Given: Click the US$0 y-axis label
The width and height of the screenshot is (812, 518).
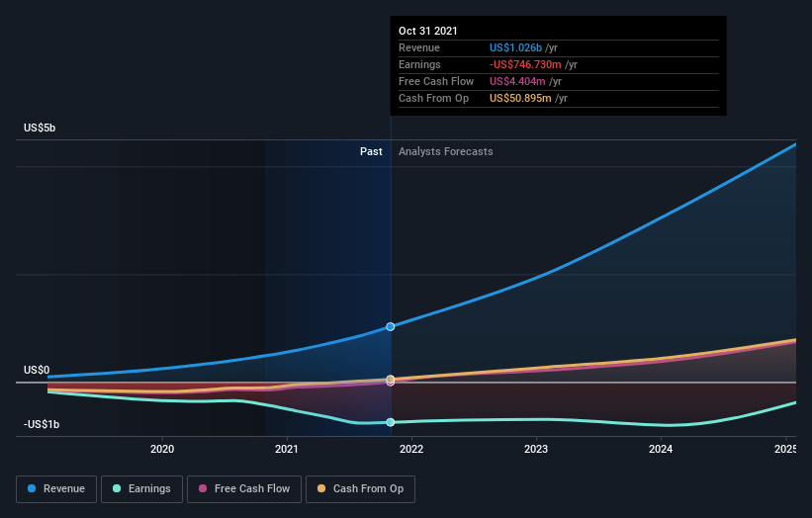Looking at the screenshot, I should pos(37,370).
